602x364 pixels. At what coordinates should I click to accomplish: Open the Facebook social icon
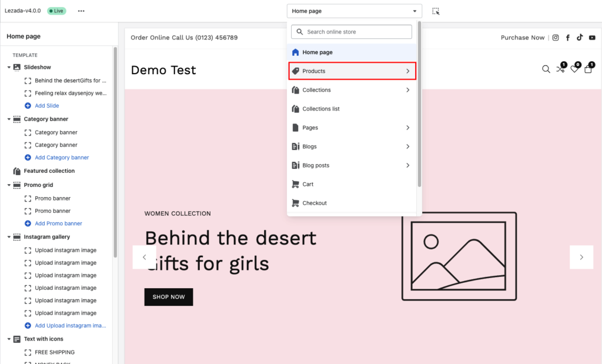pyautogui.click(x=568, y=38)
